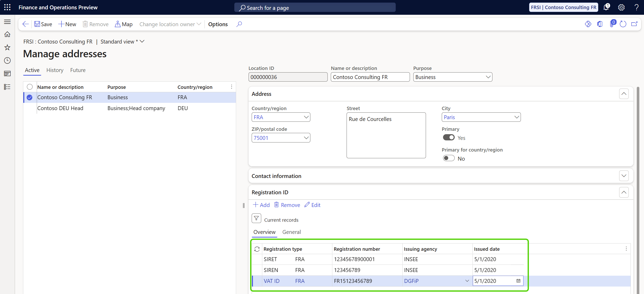Open the app launcher waffle menu

pos(7,7)
